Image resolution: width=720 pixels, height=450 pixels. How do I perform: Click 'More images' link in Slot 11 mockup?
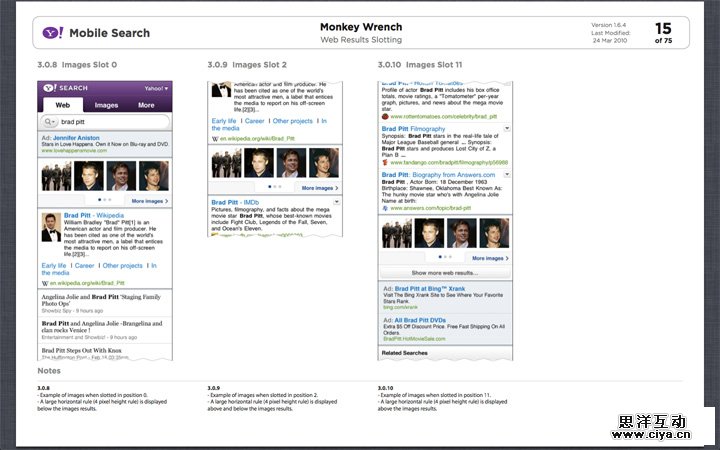(x=490, y=259)
